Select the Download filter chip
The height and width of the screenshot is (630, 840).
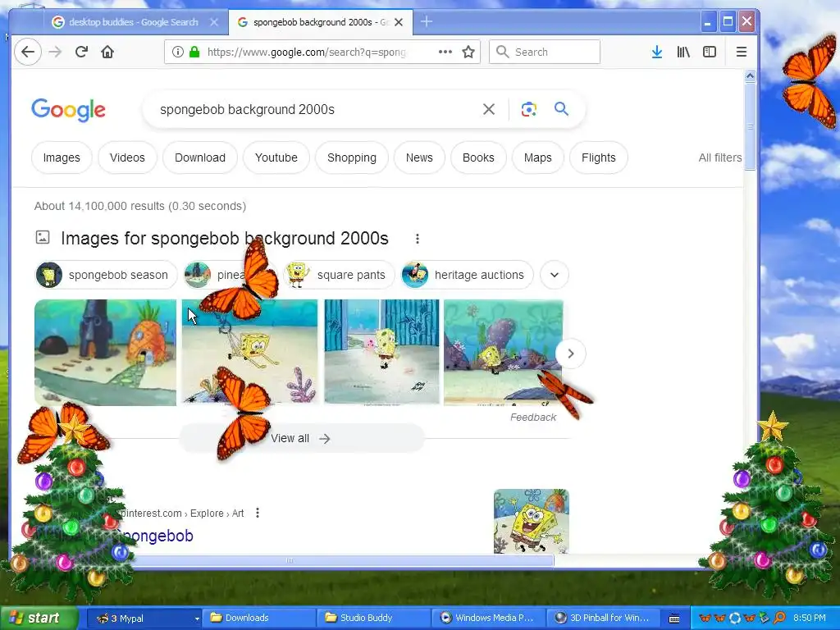tap(200, 157)
